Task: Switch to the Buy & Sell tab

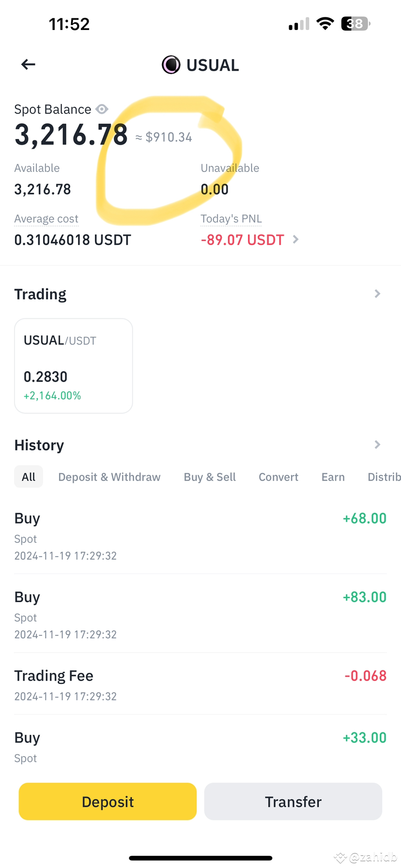Action: (x=210, y=477)
